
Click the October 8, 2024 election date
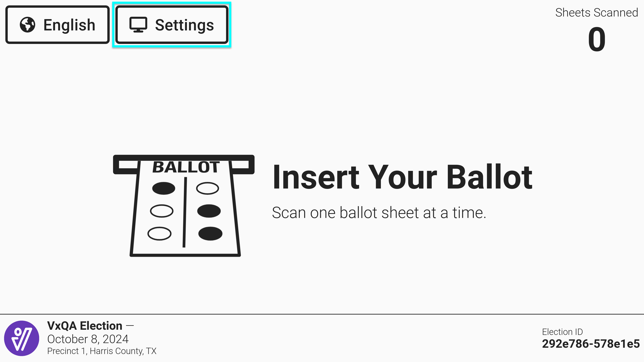point(88,339)
